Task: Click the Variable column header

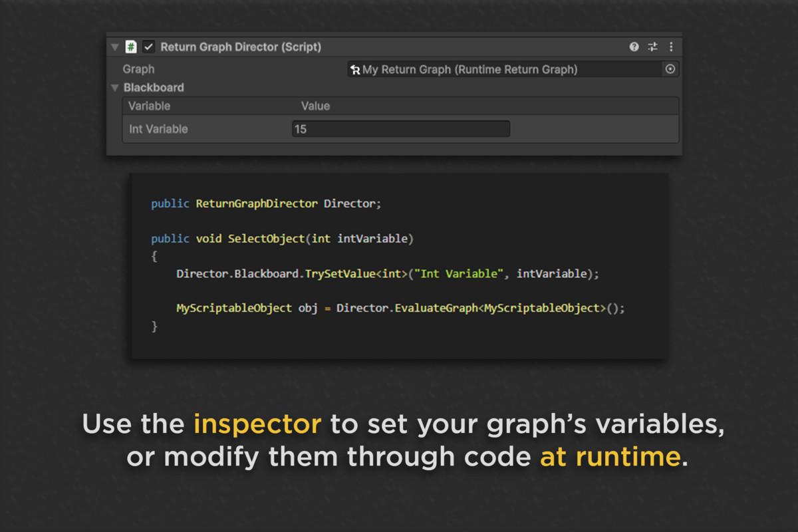Action: tap(149, 106)
